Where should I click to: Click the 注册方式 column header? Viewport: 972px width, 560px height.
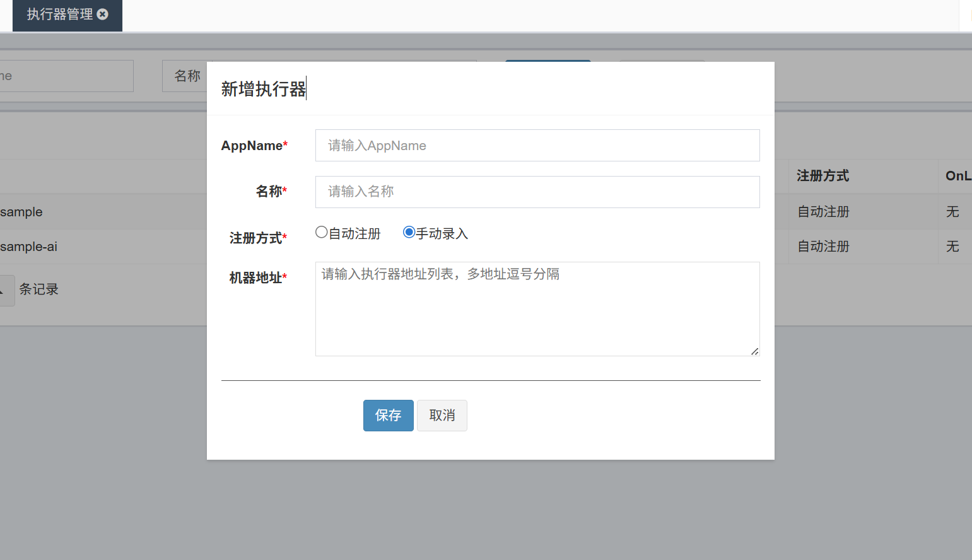tap(823, 176)
